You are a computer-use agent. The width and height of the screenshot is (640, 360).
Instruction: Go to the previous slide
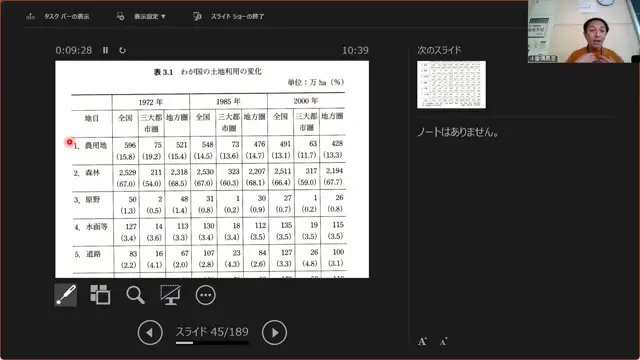pos(150,333)
